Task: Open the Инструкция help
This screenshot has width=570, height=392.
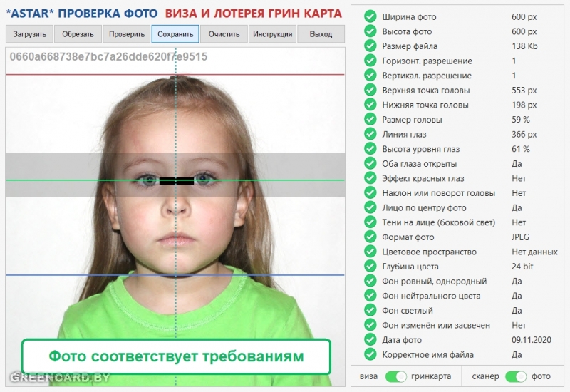Action: coord(272,34)
